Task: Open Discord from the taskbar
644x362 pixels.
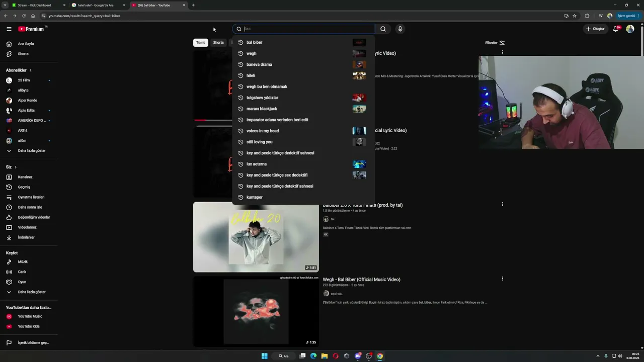Action: [x=358, y=356]
